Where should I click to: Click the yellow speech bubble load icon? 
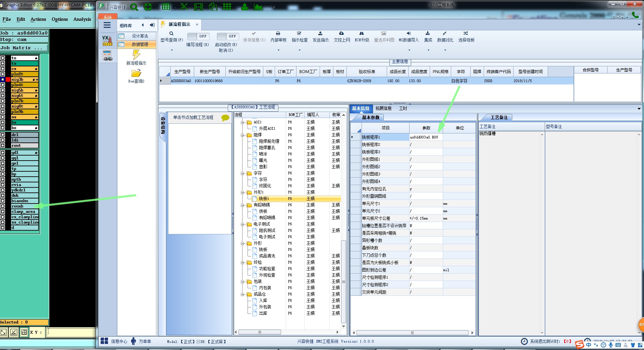pos(225,118)
